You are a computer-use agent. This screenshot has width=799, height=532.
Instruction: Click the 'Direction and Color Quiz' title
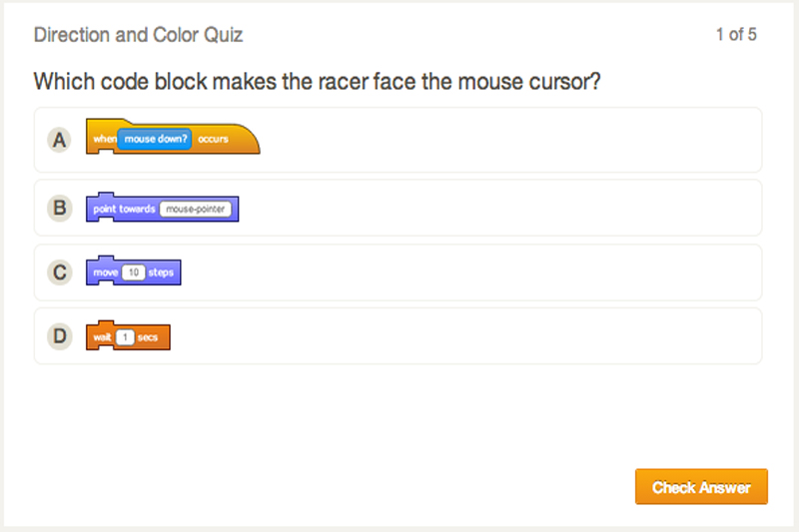point(138,35)
